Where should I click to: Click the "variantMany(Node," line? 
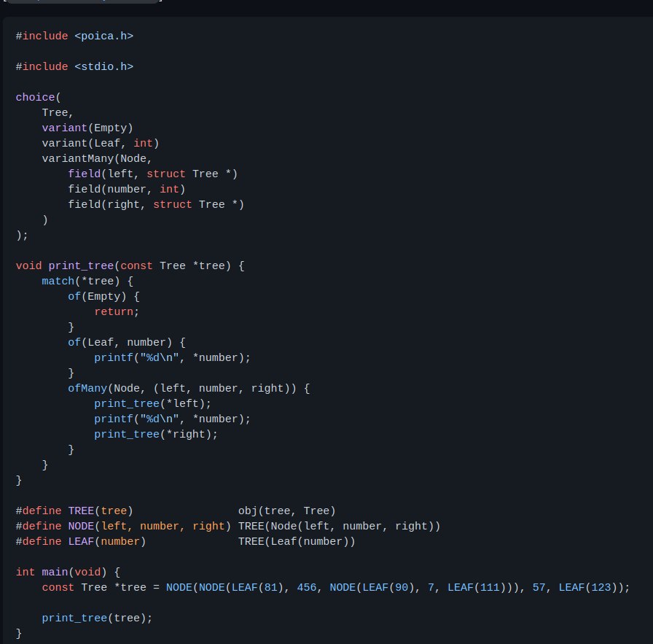point(97,159)
